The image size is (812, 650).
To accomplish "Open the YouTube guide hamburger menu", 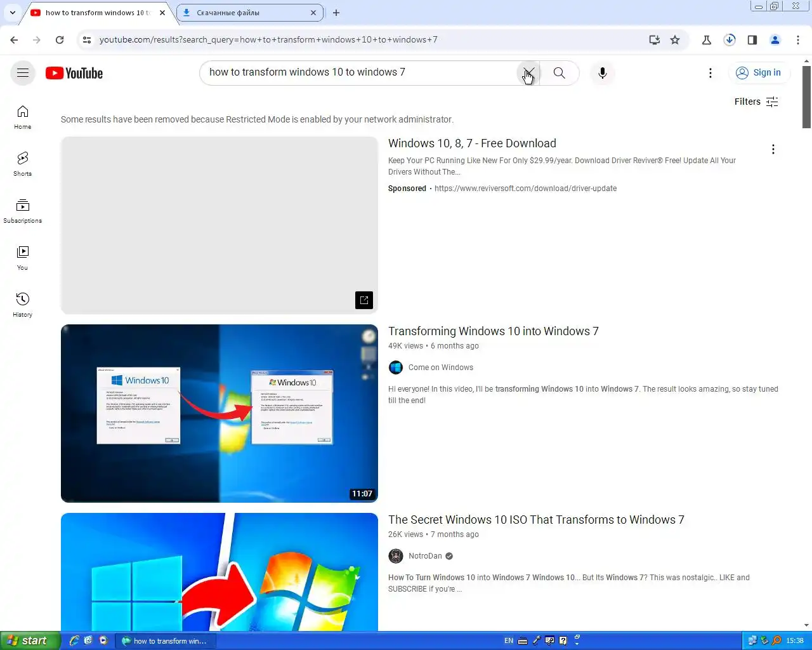I will [x=23, y=73].
